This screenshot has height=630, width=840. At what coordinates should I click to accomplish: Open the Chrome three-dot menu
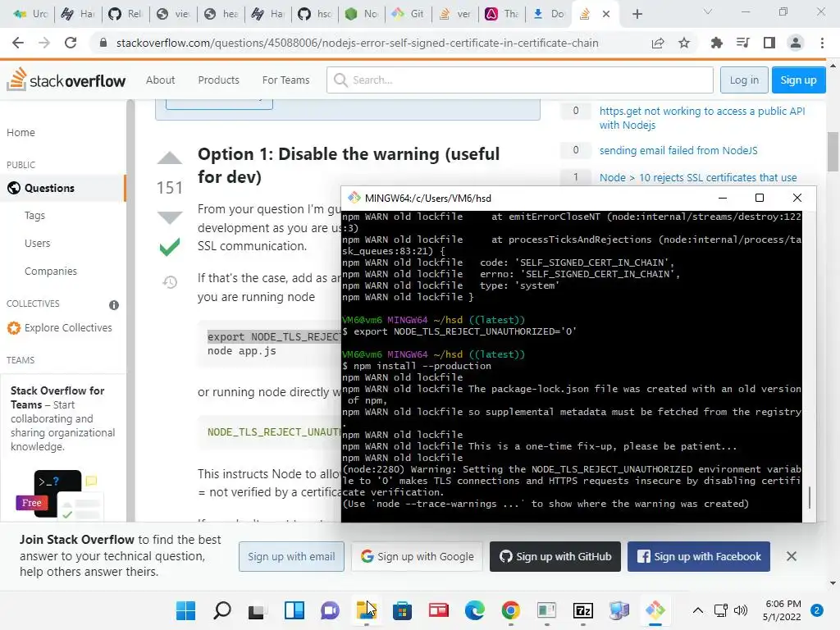(x=822, y=43)
